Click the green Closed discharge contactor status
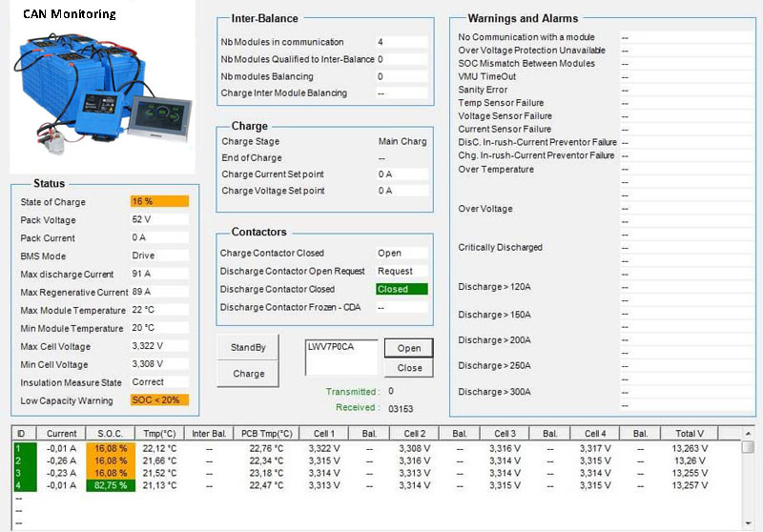Image resolution: width=763 pixels, height=532 pixels. [x=402, y=289]
